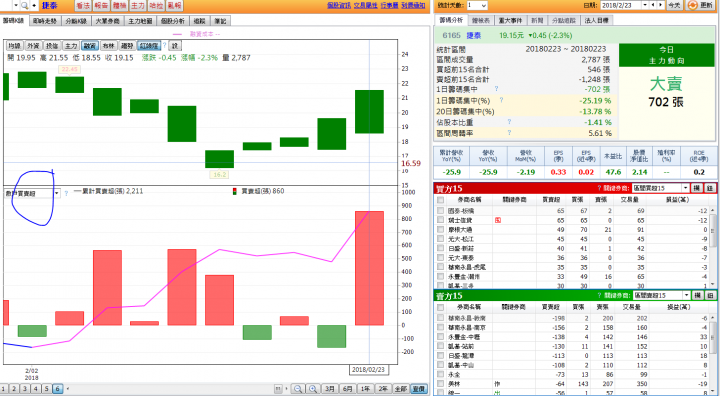Check the 元大-松江 broker checkbox

coord(441,239)
